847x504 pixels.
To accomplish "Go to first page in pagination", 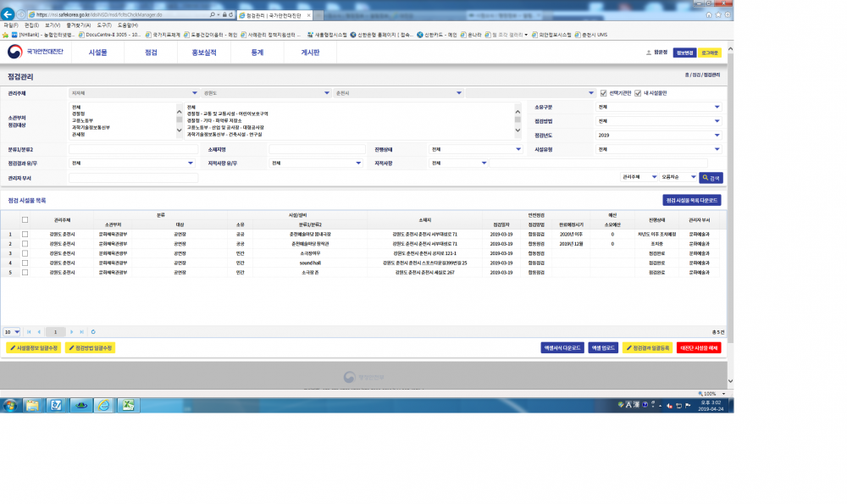I will [x=29, y=332].
